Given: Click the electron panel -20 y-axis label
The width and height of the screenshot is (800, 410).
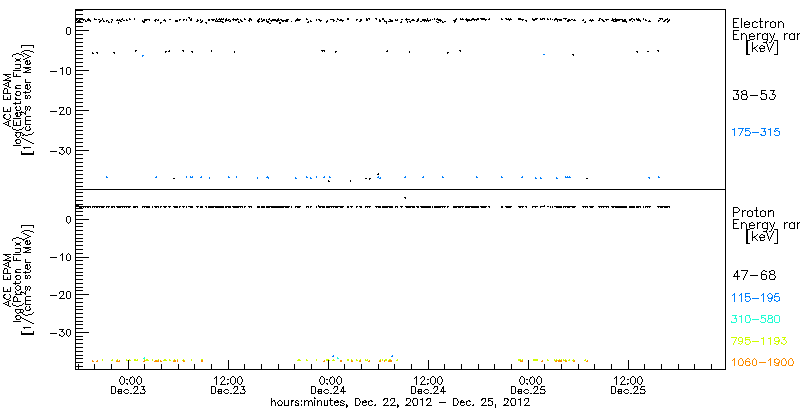Looking at the screenshot, I should point(60,111).
